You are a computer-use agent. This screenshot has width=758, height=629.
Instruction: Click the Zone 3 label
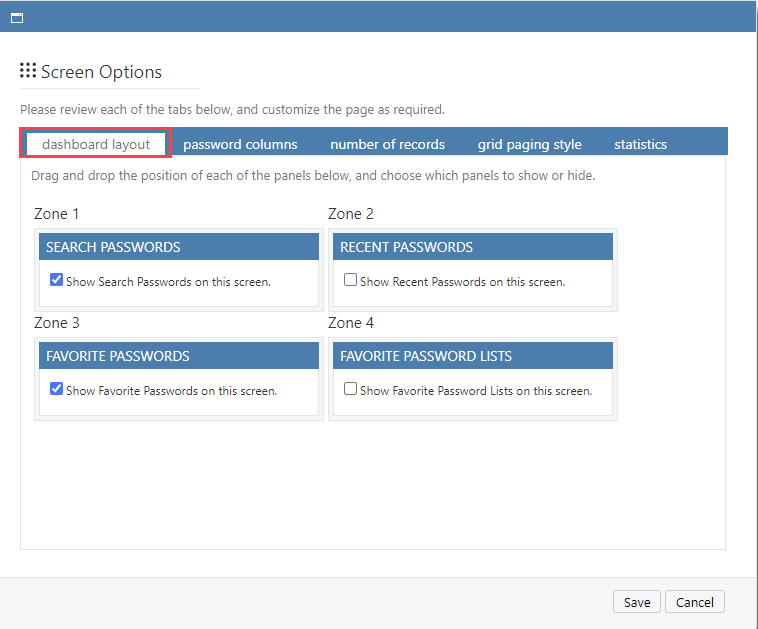(x=57, y=323)
